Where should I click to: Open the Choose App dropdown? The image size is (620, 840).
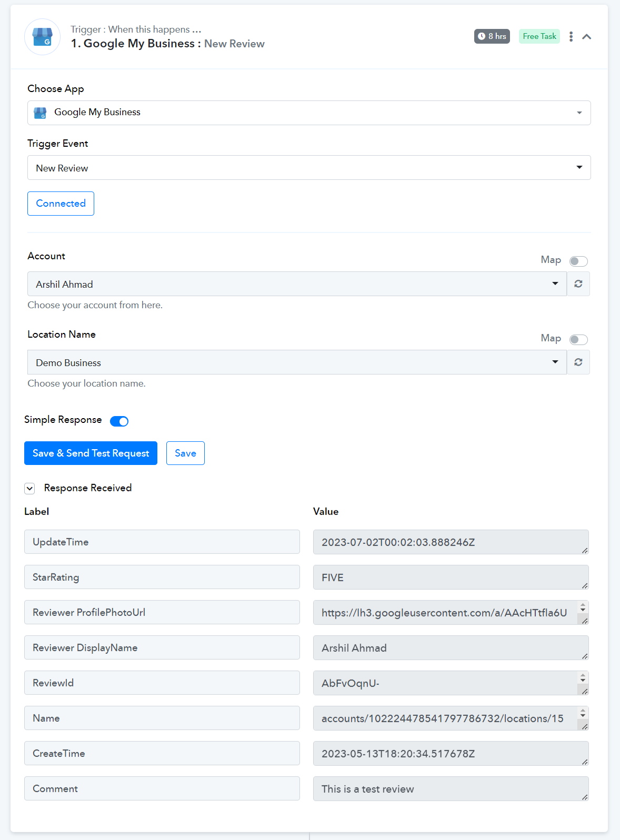click(x=309, y=113)
